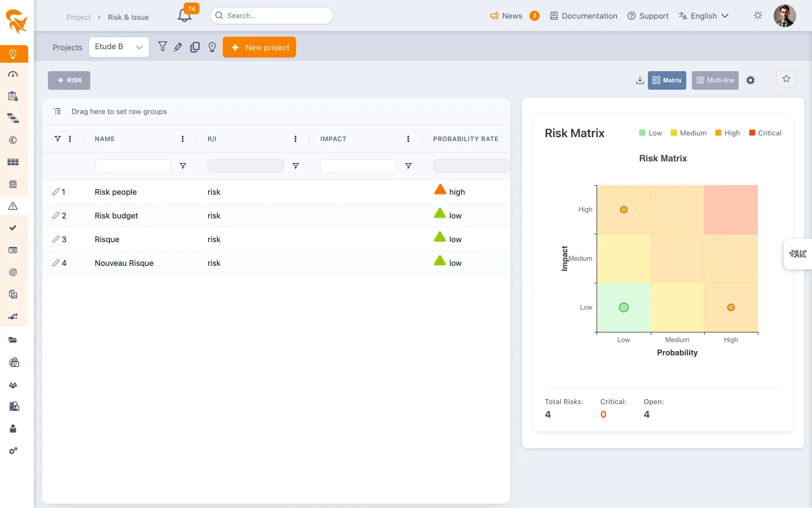Open the notifications bell with 74 badge
Screen dimensions: 812x508
pyautogui.click(x=185, y=15)
